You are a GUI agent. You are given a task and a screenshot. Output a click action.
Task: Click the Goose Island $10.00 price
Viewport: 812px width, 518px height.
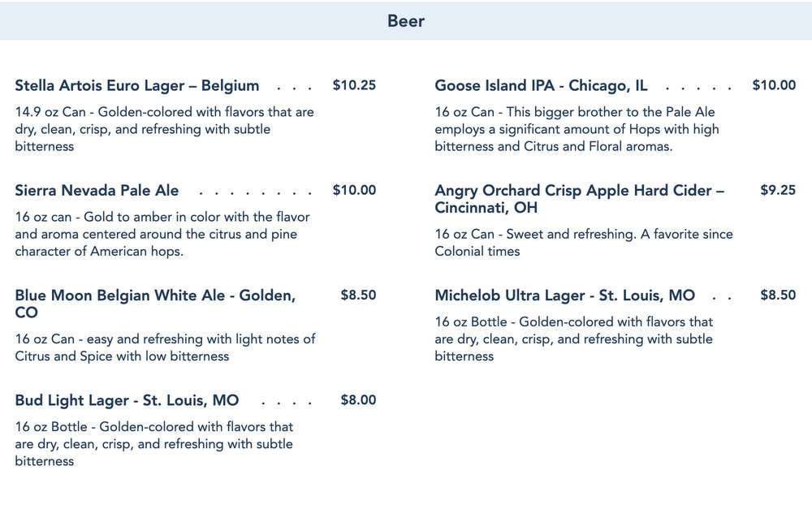pos(774,85)
